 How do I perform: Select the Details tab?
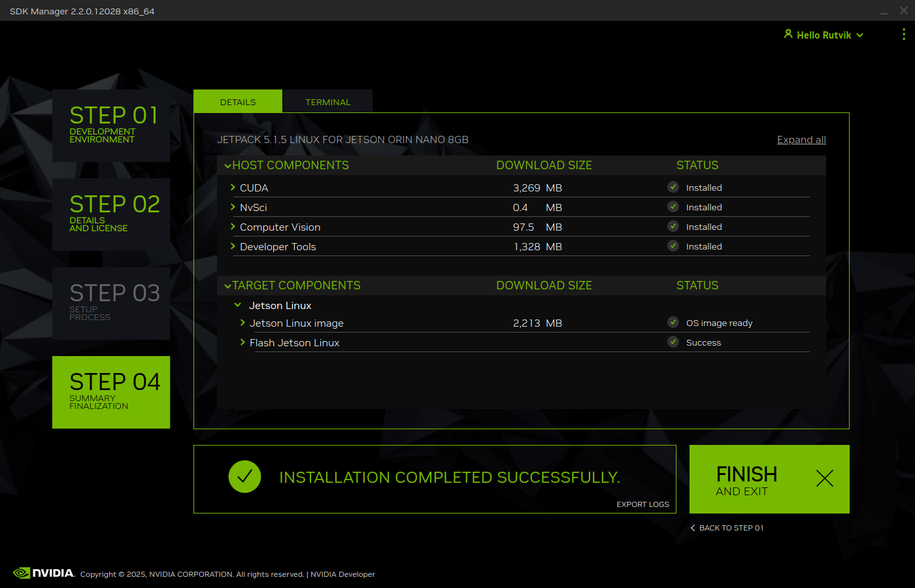click(238, 102)
